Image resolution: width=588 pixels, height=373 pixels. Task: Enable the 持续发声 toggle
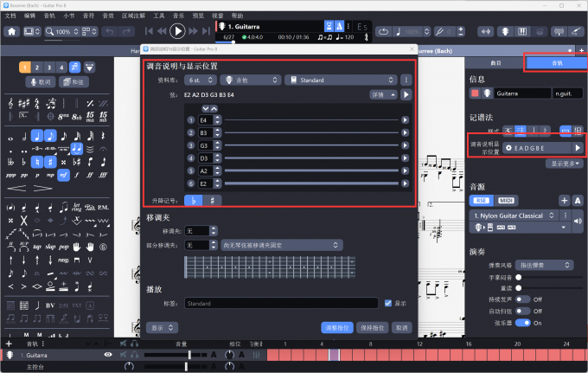pos(525,299)
